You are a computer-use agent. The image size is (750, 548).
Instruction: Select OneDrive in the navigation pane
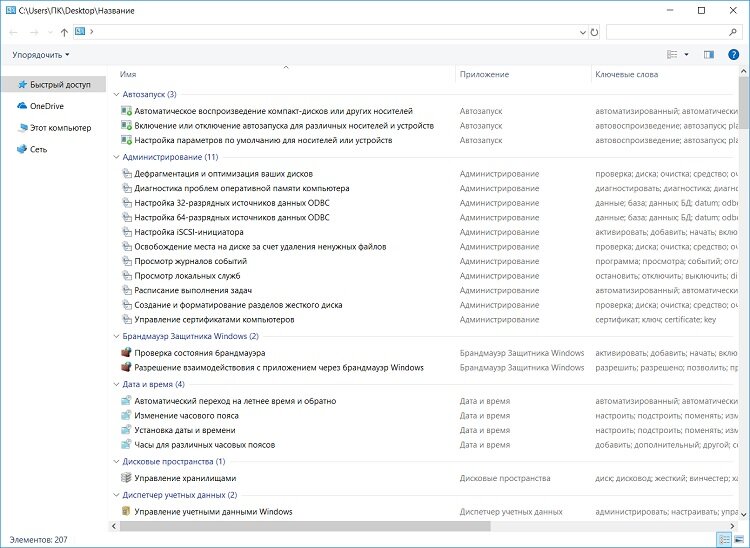pyautogui.click(x=47, y=106)
